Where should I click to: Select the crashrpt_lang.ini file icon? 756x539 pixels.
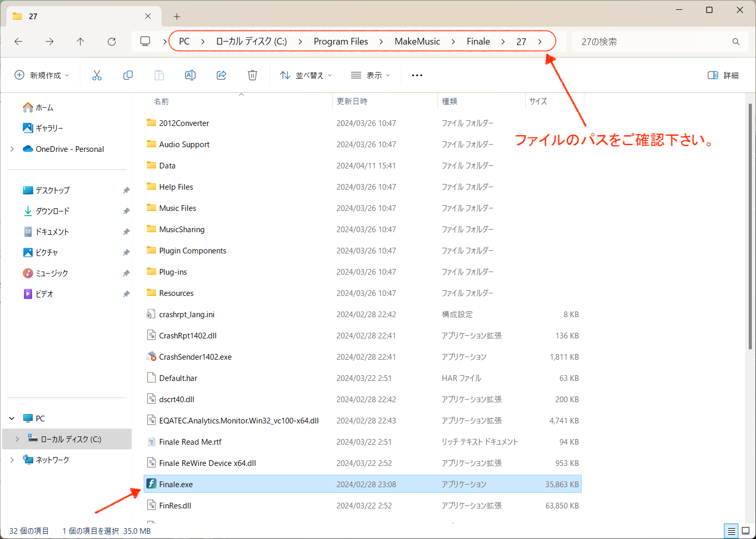tap(151, 314)
